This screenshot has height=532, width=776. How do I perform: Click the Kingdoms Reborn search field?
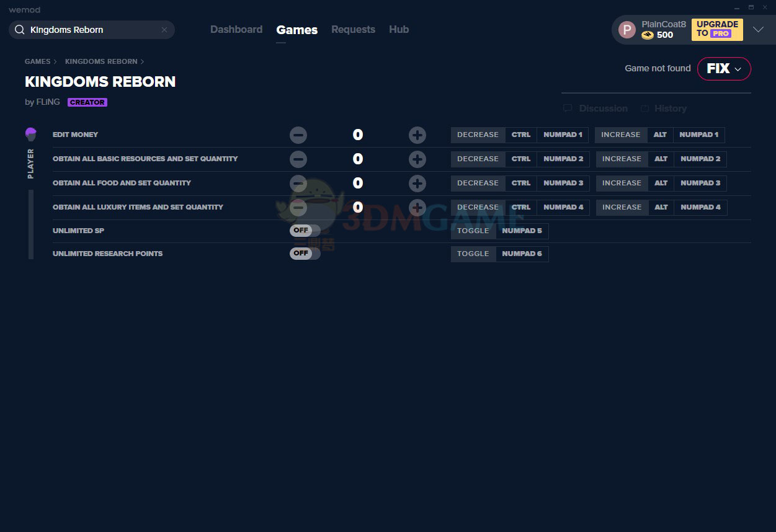tap(92, 30)
